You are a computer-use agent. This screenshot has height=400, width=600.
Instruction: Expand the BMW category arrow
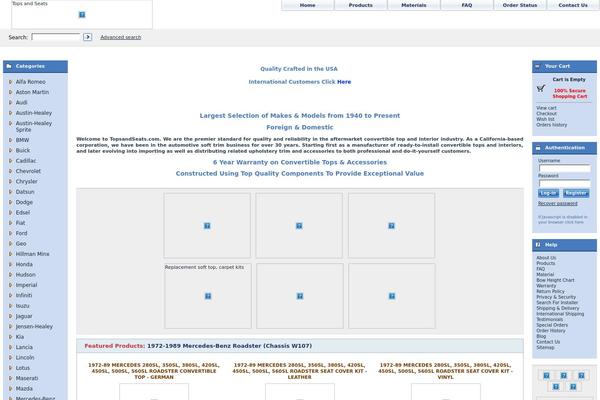pos(10,140)
